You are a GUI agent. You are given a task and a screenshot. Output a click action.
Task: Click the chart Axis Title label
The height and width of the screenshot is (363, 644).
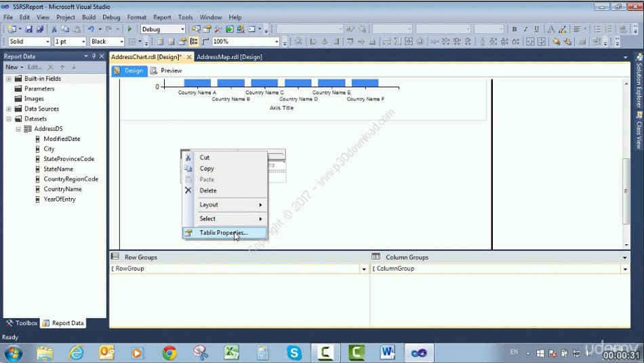281,108
